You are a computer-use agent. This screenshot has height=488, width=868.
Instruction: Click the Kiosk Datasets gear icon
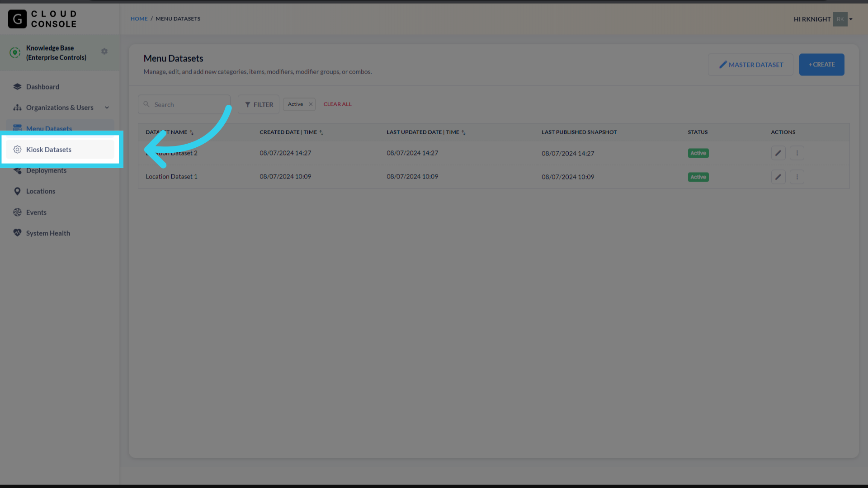click(17, 150)
